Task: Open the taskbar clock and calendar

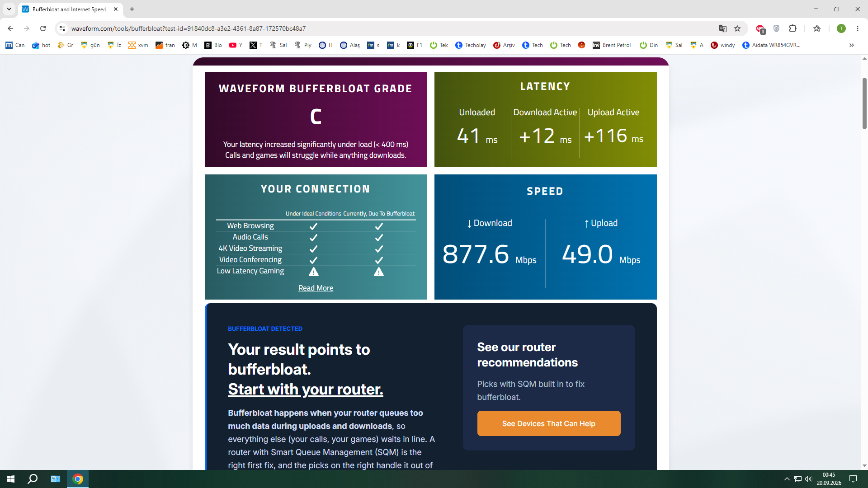Action: [829, 479]
